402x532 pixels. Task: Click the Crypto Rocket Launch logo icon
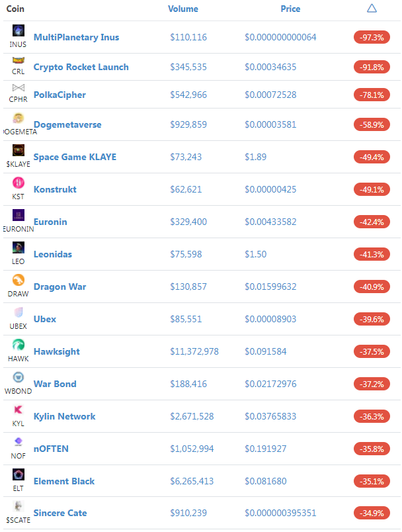19,60
